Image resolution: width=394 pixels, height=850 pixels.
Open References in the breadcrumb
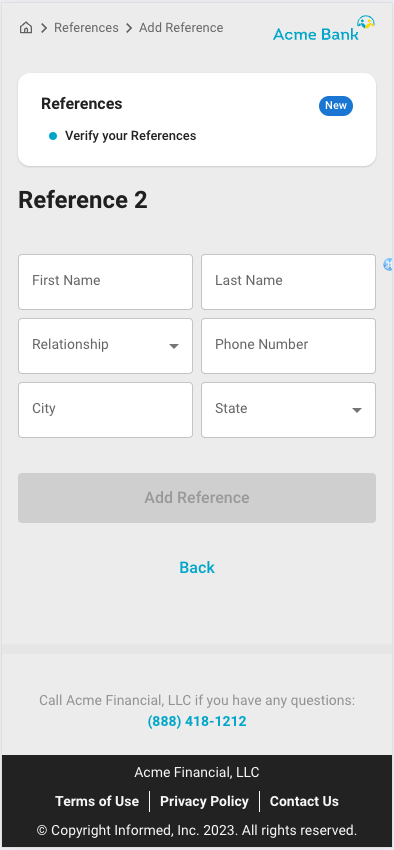coord(86,28)
